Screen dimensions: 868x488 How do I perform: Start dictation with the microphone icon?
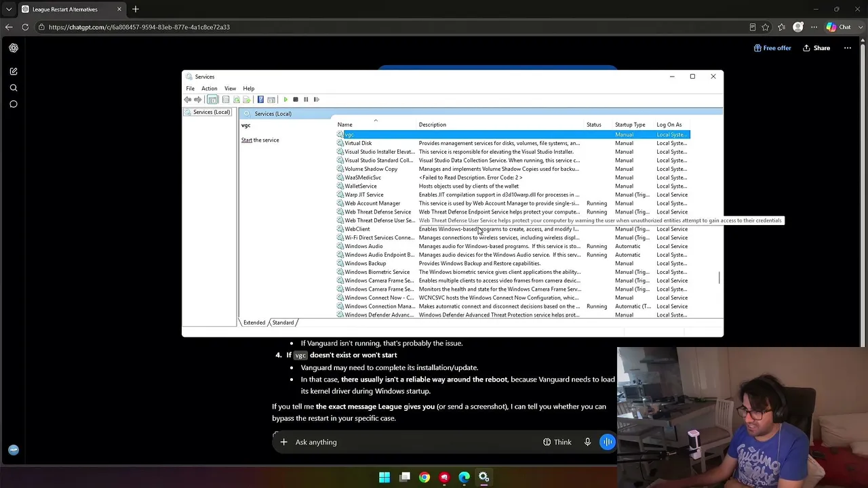(x=587, y=442)
